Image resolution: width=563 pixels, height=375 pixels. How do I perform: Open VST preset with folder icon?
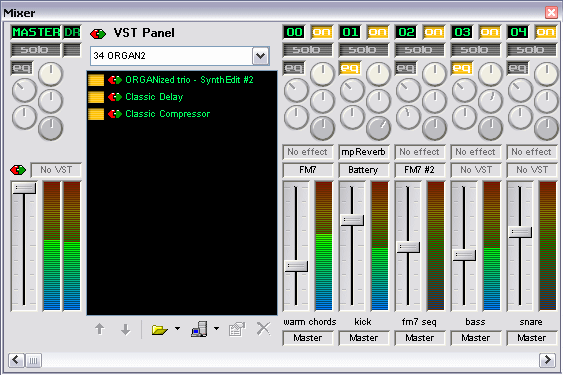click(159, 329)
